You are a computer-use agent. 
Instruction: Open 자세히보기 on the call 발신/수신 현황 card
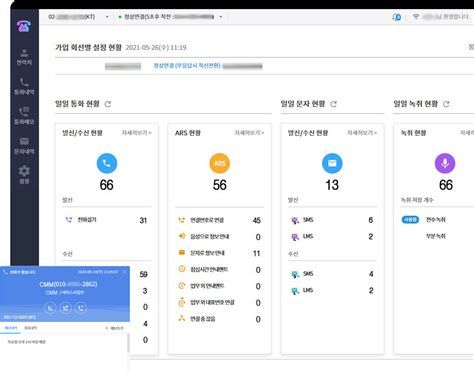(x=136, y=133)
